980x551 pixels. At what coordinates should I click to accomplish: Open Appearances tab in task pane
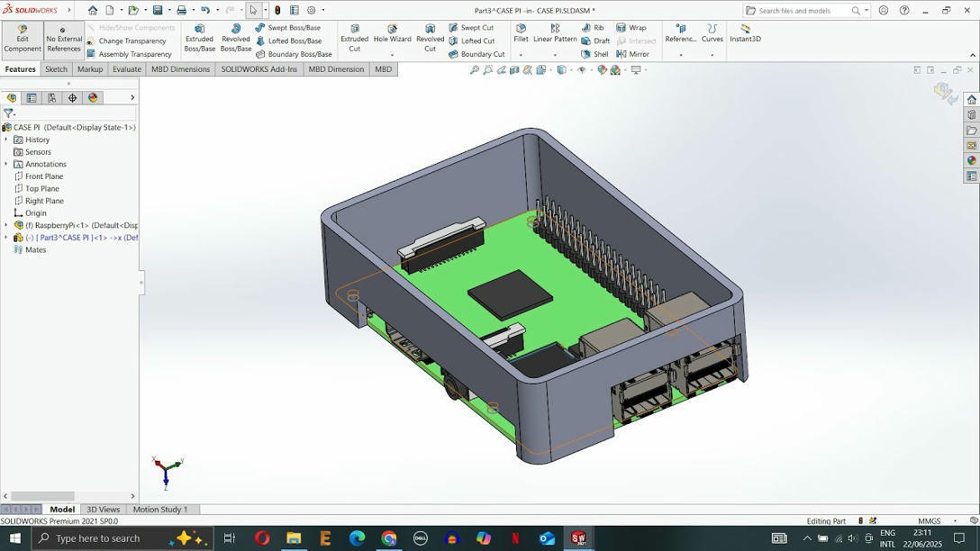click(x=971, y=160)
